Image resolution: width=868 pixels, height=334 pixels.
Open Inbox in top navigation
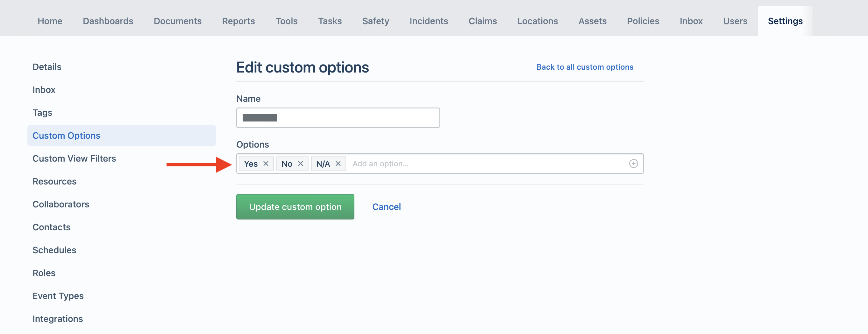(x=691, y=21)
